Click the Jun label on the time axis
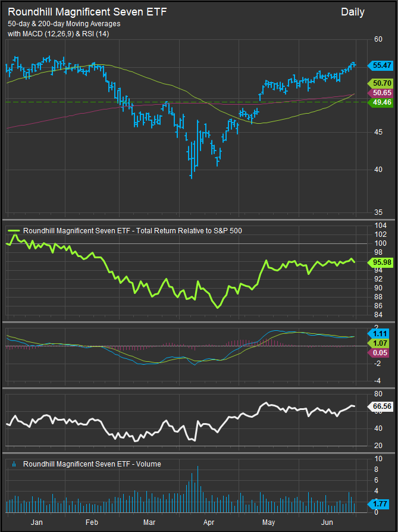This screenshot has height=532, width=398. [x=327, y=522]
